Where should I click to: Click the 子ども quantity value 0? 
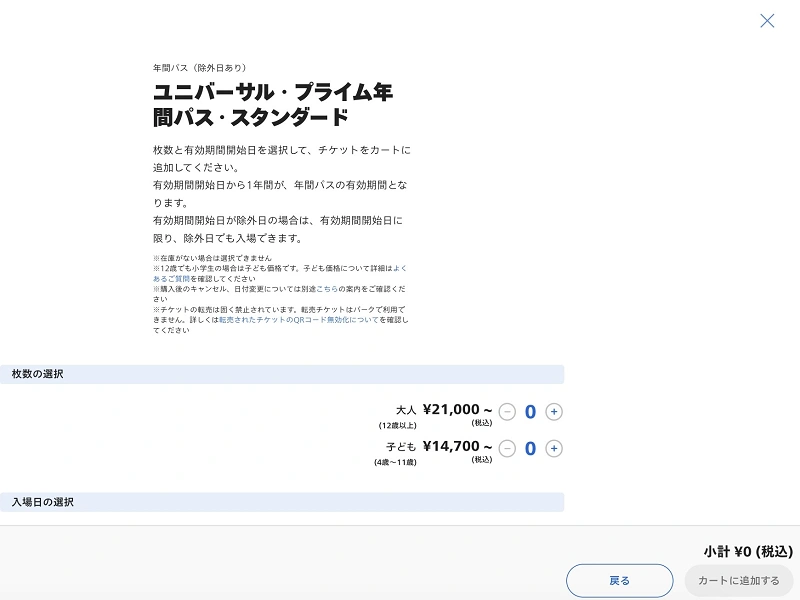(x=530, y=448)
